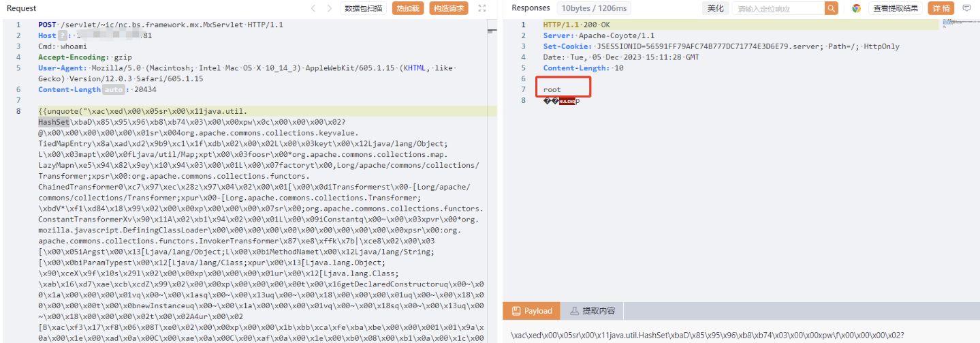
Task: Click the 10bytes / 1206ms response badge
Action: click(595, 8)
